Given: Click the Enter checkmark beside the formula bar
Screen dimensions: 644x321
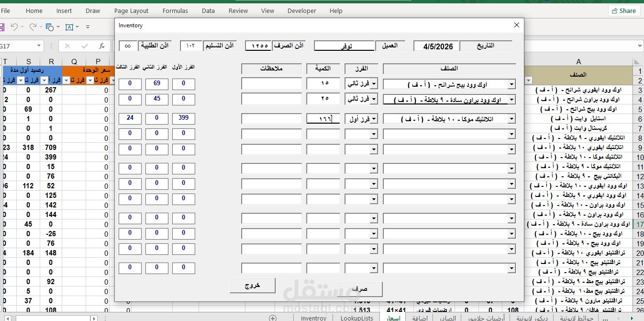Looking at the screenshot, I should [x=85, y=46].
